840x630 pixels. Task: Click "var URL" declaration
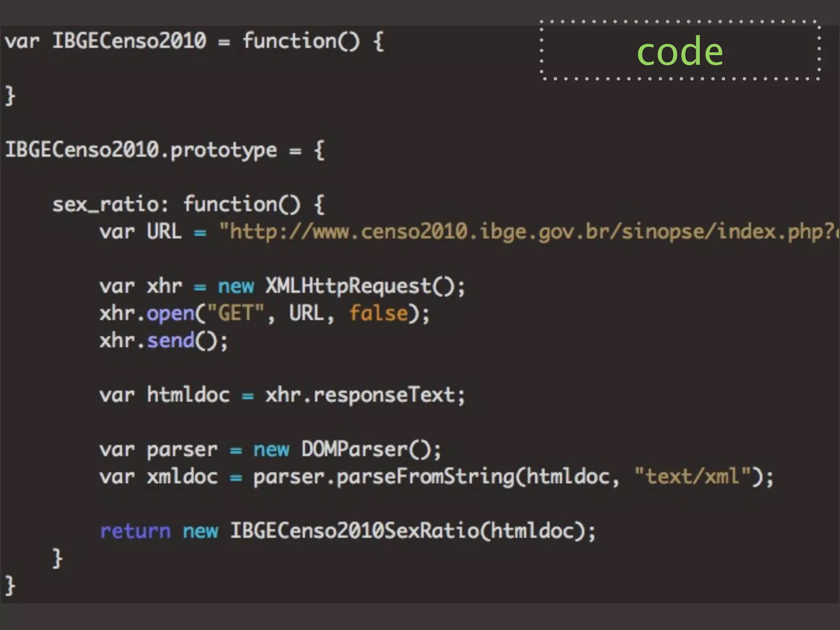(140, 232)
